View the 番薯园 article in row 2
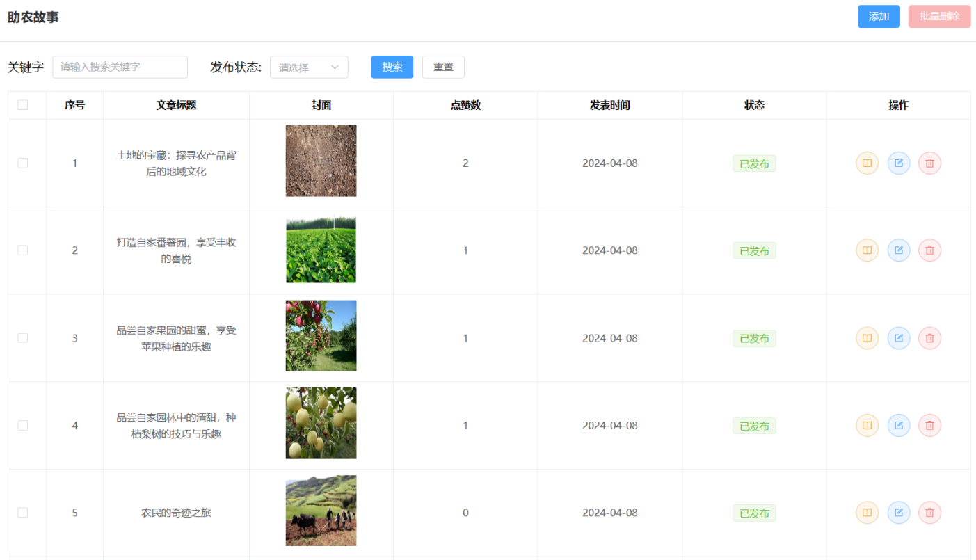The height and width of the screenshot is (560, 976). 867,250
